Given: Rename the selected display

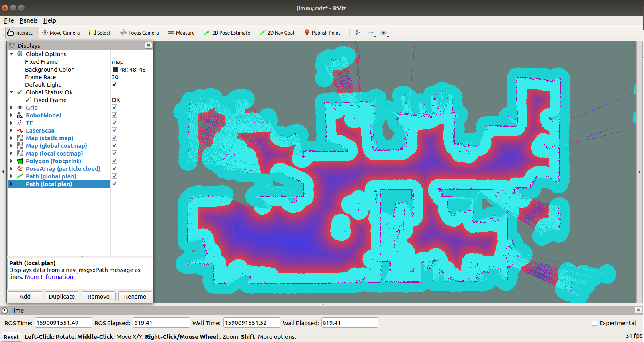Looking at the screenshot, I should [135, 296].
